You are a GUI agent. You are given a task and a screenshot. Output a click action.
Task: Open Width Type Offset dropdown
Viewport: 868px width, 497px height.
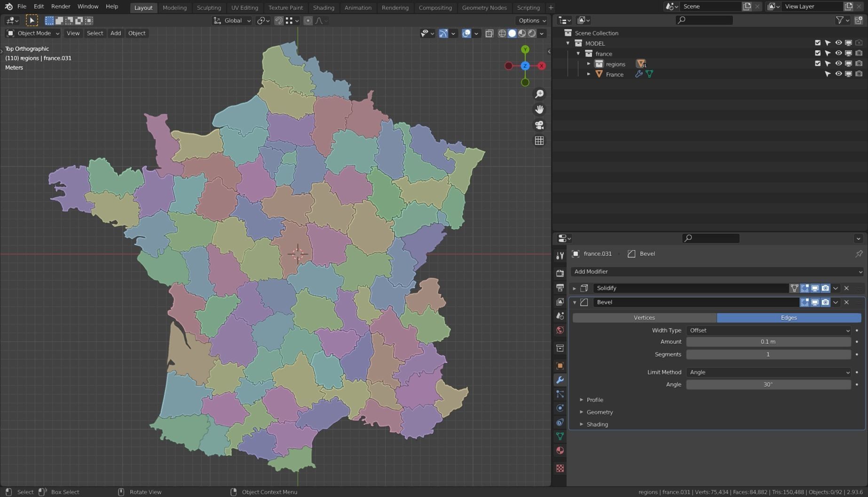point(769,331)
